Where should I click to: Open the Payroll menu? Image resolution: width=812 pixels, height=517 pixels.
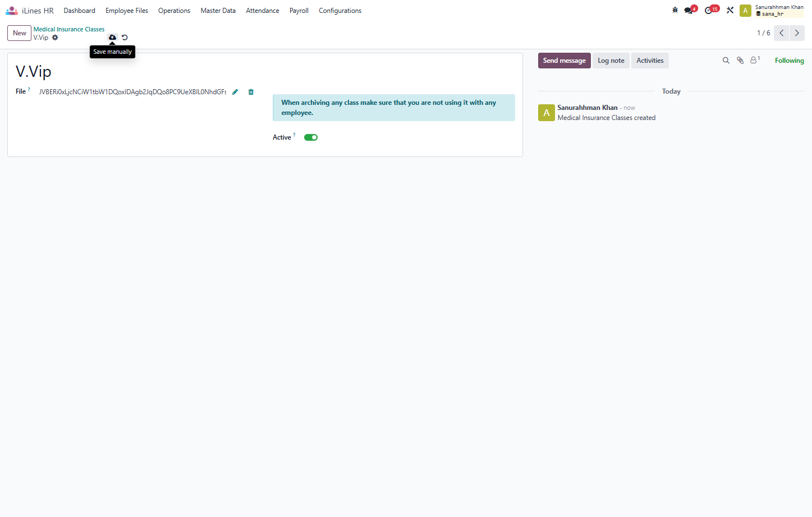pos(299,11)
